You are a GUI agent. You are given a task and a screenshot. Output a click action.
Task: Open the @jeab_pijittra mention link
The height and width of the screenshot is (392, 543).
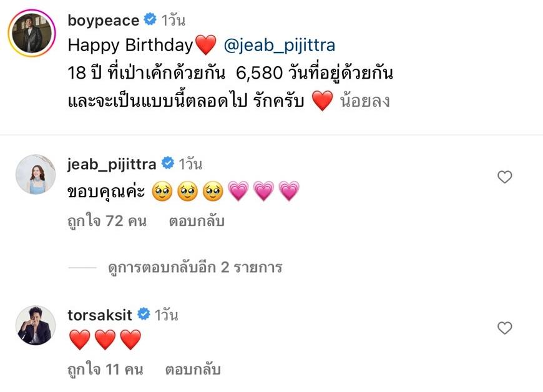pos(280,46)
